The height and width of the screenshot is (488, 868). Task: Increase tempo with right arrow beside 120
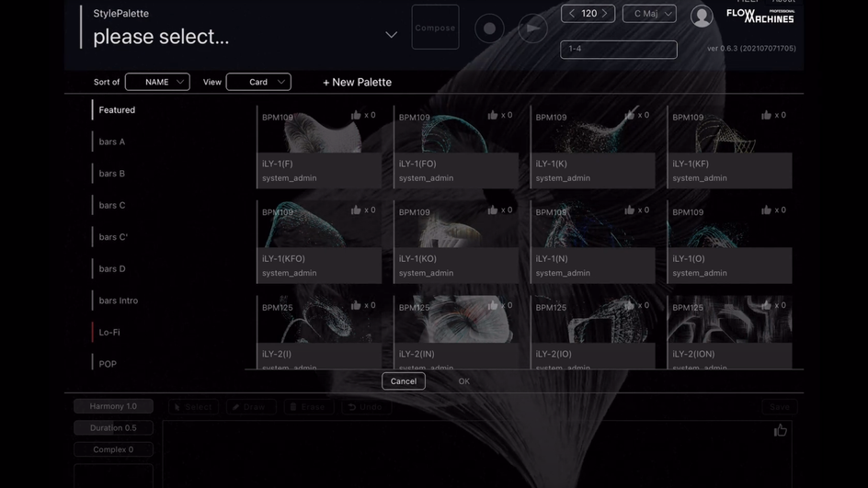click(x=604, y=13)
